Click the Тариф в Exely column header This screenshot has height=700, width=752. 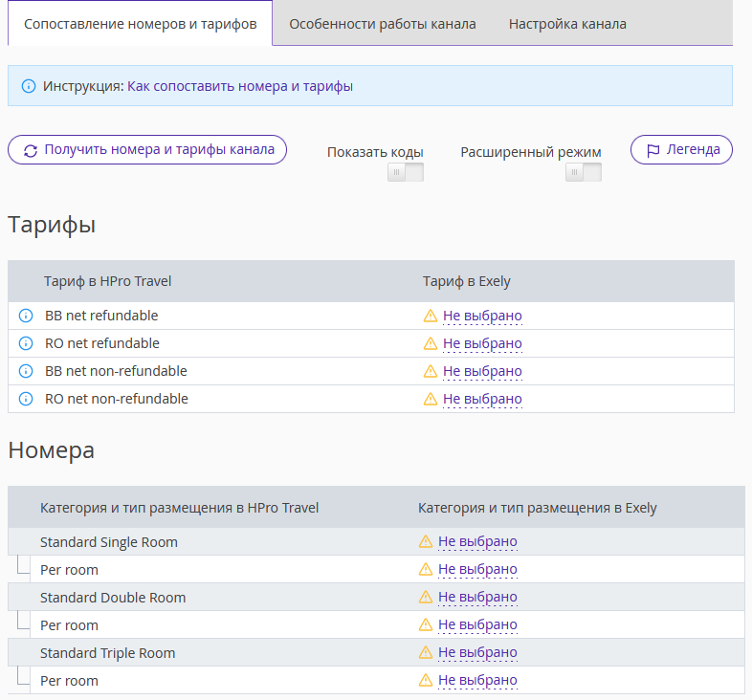467,281
